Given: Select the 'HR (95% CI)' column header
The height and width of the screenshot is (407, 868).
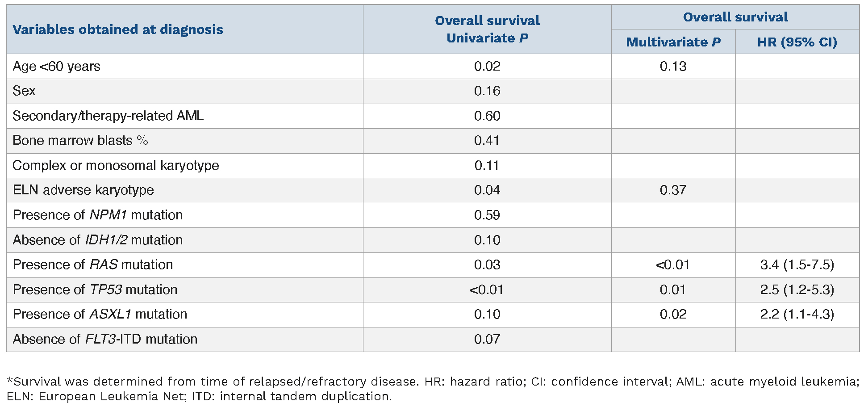Looking at the screenshot, I should [x=797, y=42].
